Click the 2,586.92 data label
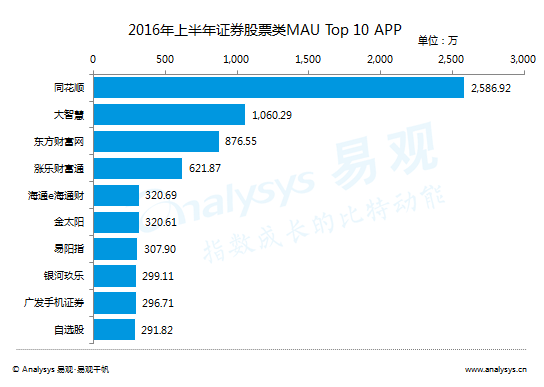 pos(491,88)
